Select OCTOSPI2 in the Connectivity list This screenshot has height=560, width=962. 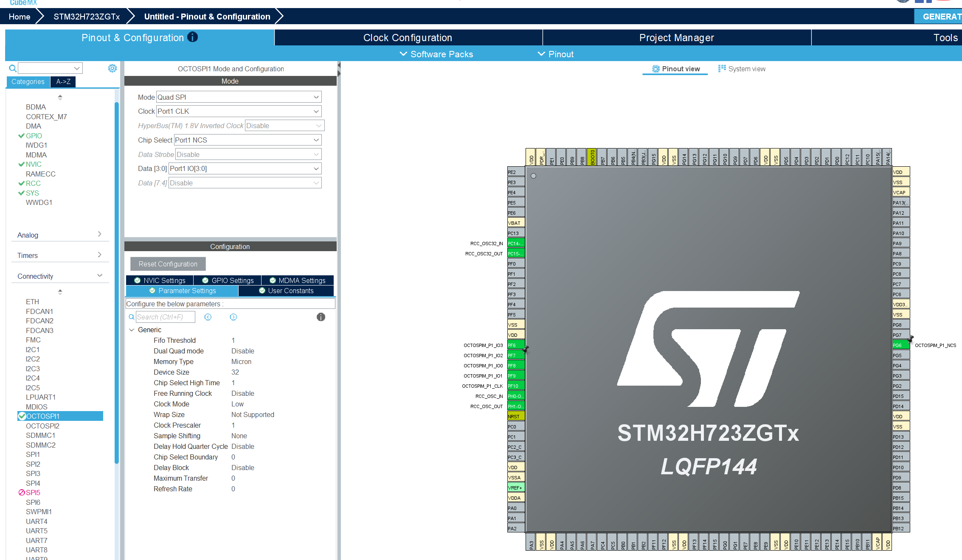point(42,426)
